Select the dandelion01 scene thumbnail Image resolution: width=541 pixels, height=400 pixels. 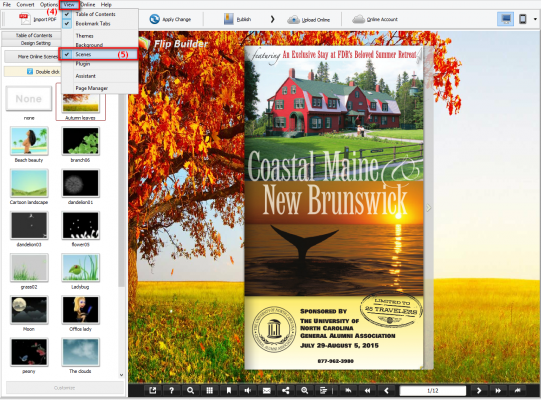coord(80,183)
